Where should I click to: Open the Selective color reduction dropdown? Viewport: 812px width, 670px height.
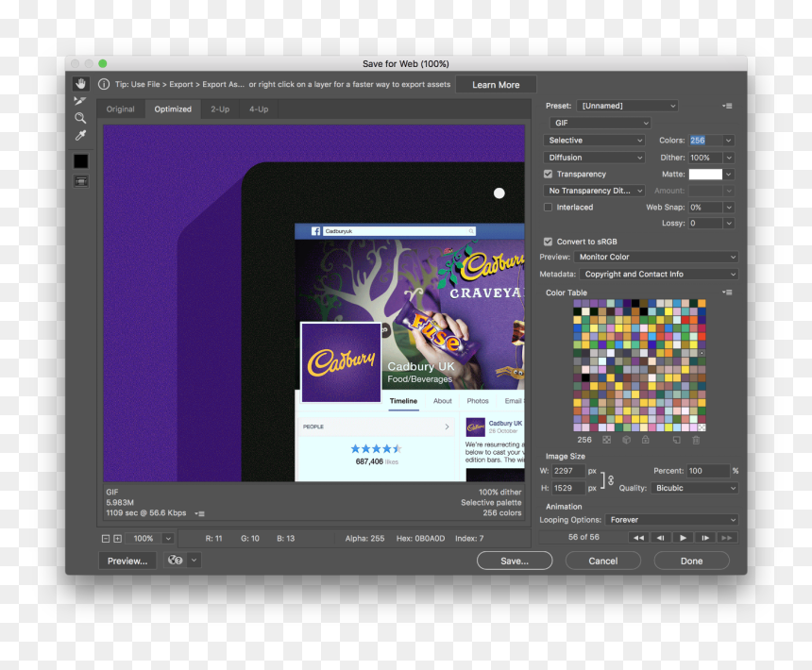click(594, 141)
